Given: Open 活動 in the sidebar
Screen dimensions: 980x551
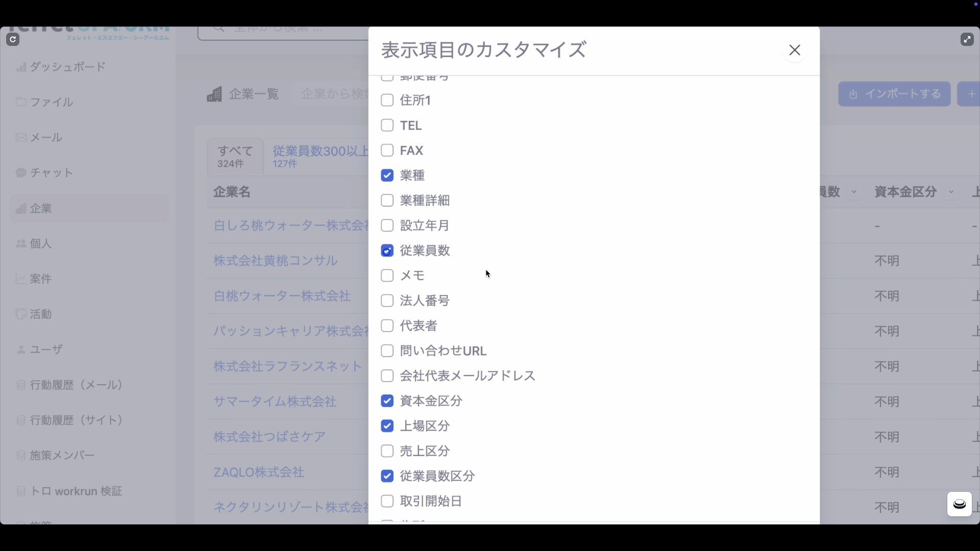Looking at the screenshot, I should (x=89, y=314).
